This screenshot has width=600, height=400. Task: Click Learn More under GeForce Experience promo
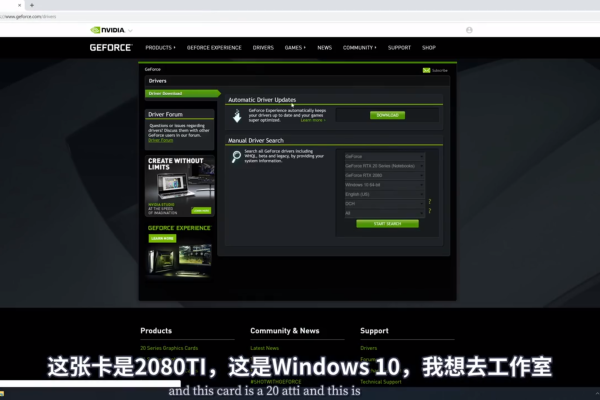tap(162, 238)
